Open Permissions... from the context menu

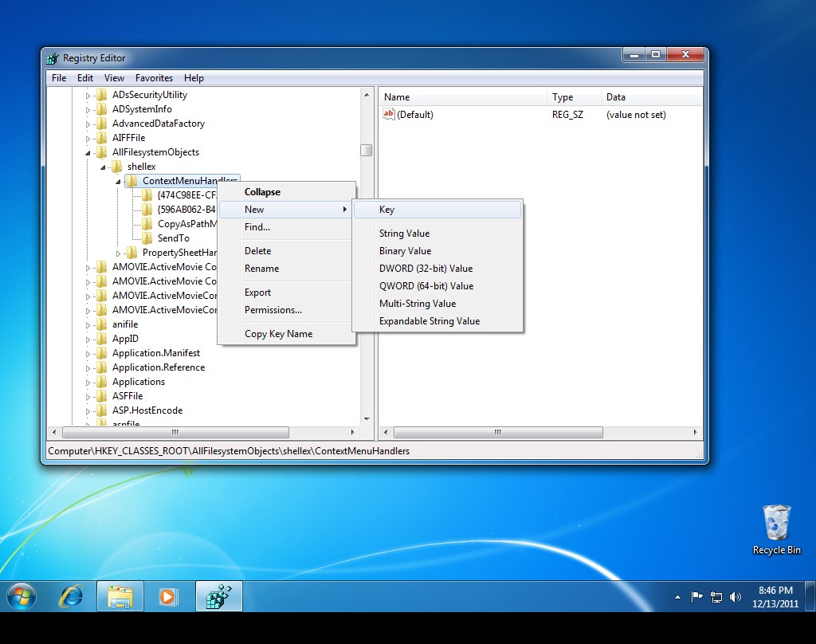pos(287,310)
